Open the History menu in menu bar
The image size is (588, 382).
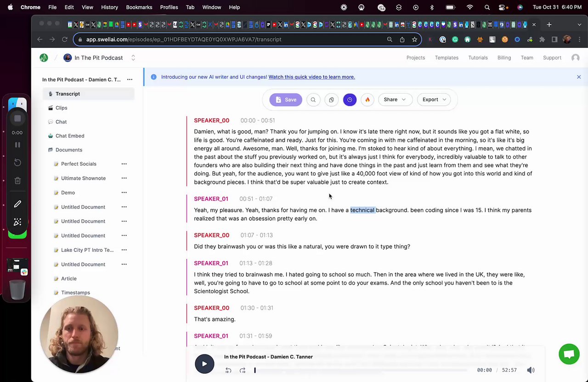(109, 7)
